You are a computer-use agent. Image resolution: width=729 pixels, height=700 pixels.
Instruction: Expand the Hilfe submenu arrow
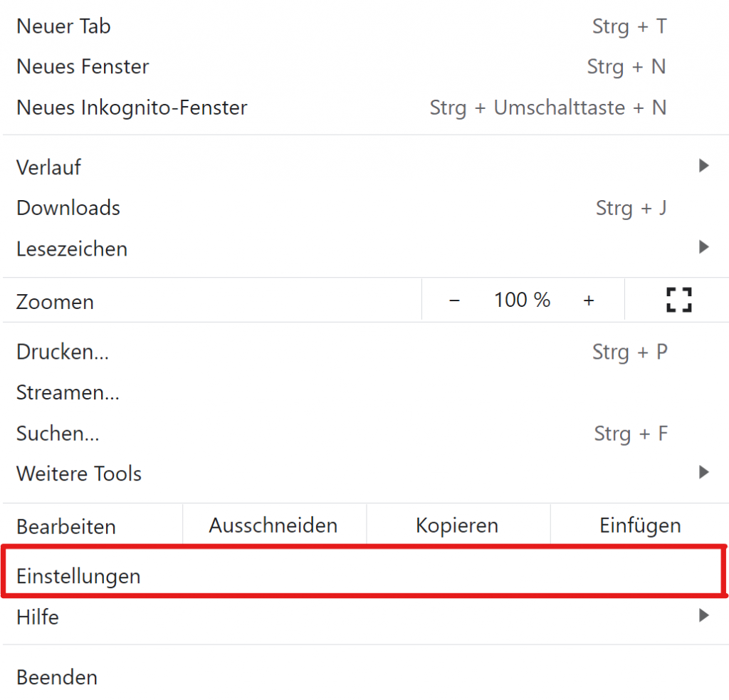[x=704, y=616]
